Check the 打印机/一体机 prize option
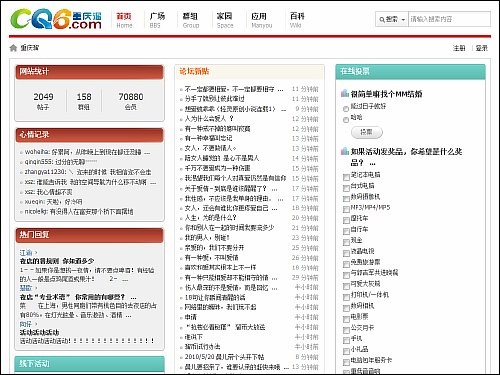 coord(346,297)
